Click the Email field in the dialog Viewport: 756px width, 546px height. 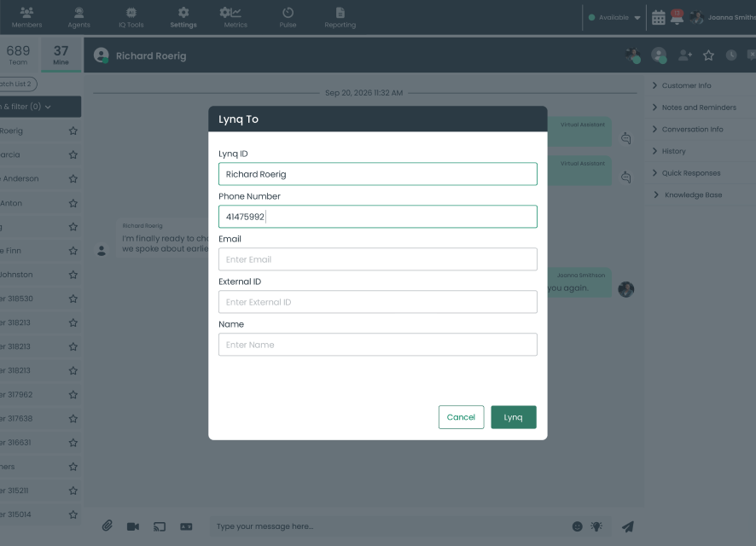coord(377,259)
